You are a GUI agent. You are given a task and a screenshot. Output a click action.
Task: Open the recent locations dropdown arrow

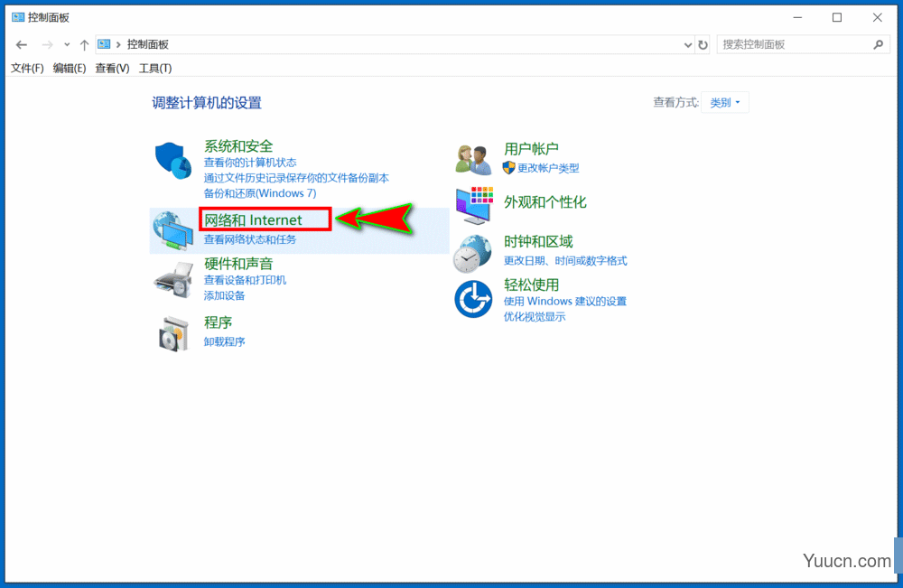pos(67,44)
